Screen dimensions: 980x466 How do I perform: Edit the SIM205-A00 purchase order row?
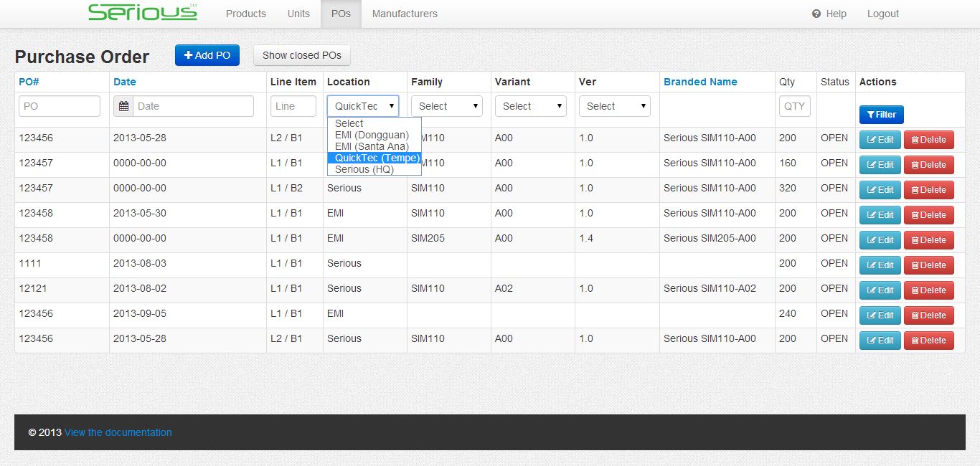tap(880, 240)
